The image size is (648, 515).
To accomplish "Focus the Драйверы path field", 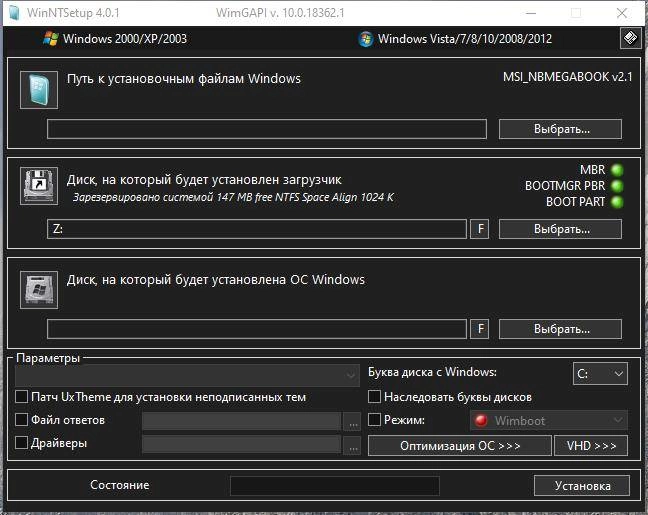I will (x=242, y=445).
